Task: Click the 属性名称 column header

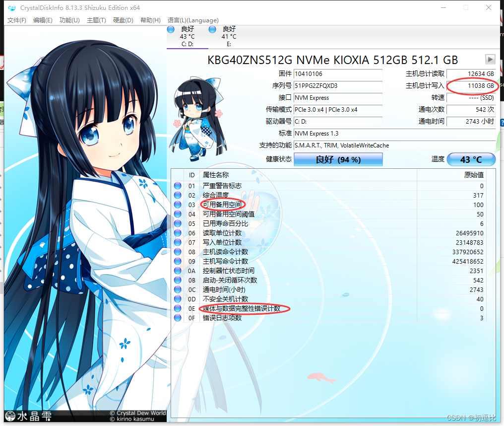Action: point(308,175)
